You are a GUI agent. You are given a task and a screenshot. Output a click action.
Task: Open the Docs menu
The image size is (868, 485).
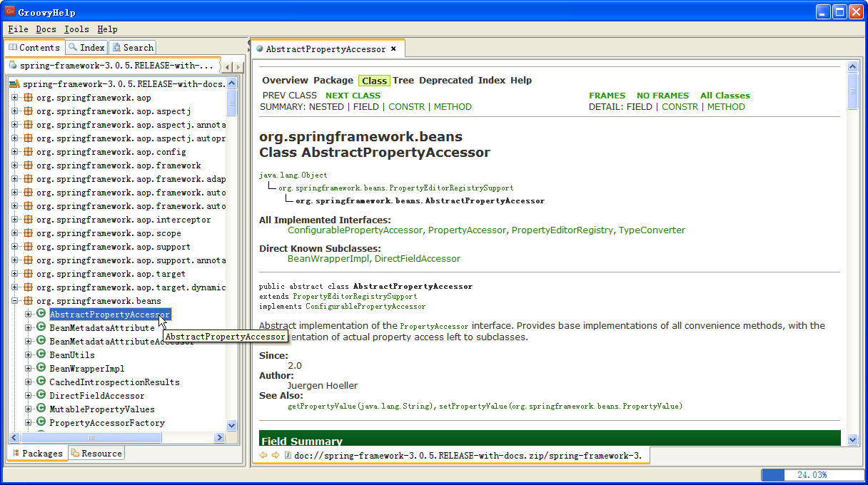(x=46, y=29)
